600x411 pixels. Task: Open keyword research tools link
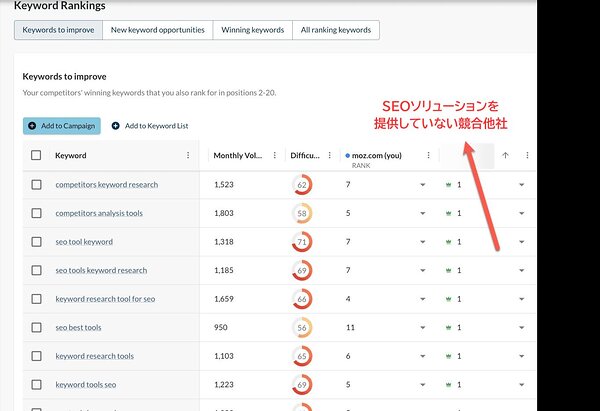95,356
